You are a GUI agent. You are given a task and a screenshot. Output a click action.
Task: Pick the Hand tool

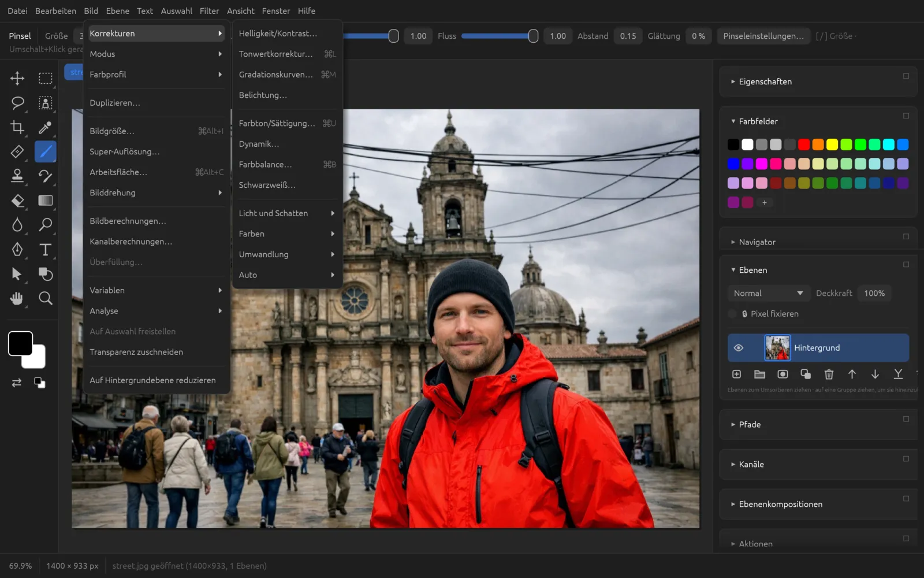pyautogui.click(x=17, y=298)
